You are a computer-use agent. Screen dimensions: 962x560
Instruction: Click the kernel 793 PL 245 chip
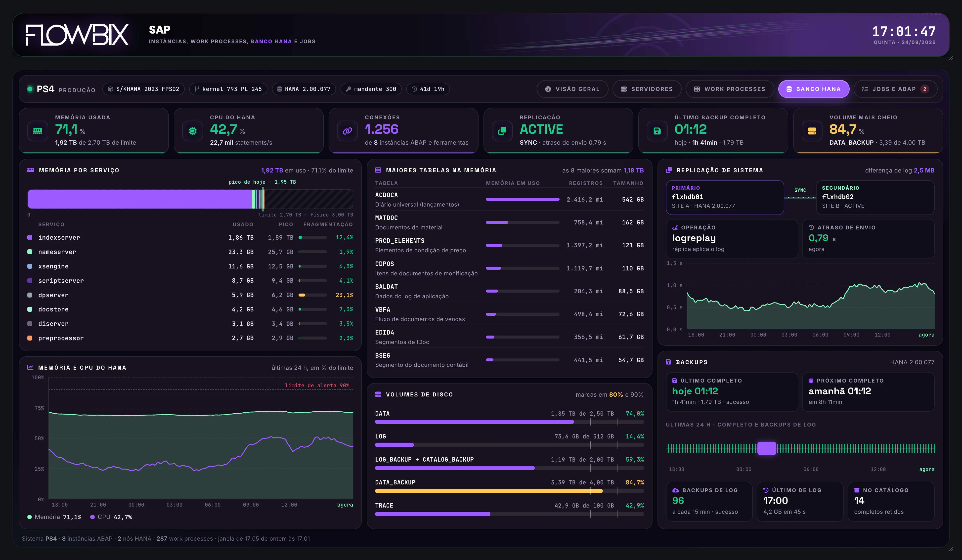(x=228, y=89)
